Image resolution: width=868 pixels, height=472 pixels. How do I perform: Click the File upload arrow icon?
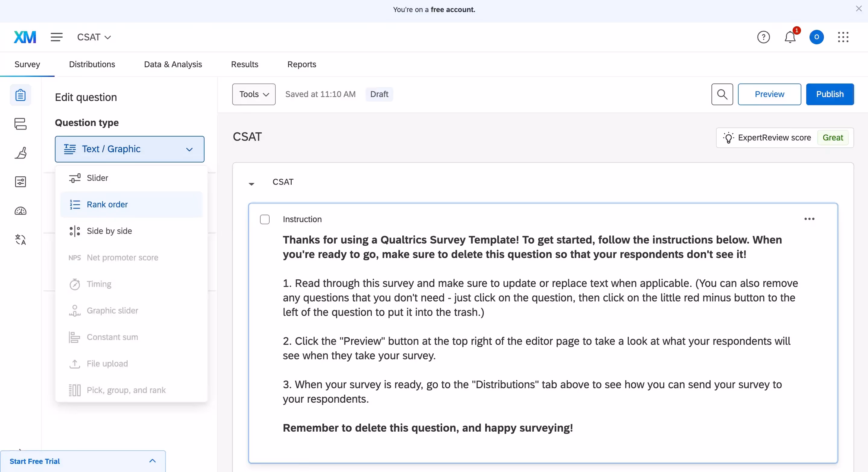click(x=74, y=364)
